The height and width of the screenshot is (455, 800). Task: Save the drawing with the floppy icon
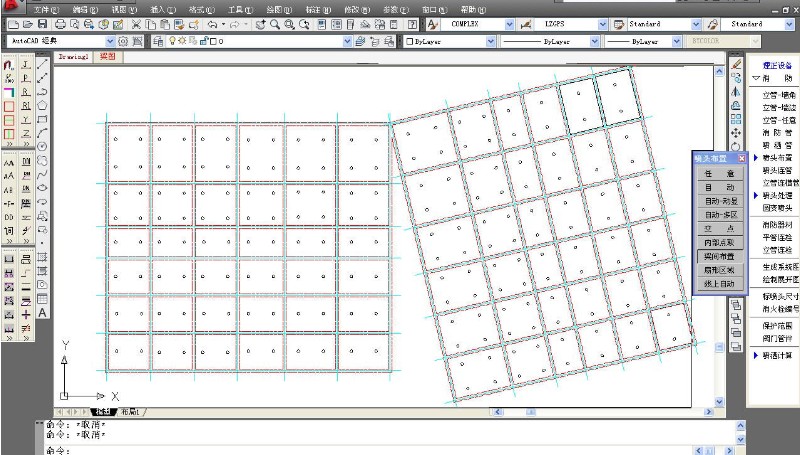[x=42, y=24]
